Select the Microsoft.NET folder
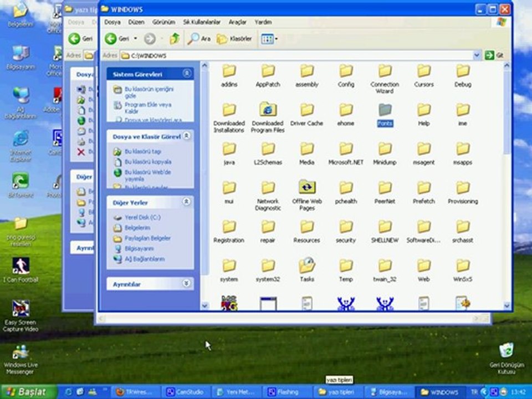Screen dimensions: 532x399 (x=346, y=154)
